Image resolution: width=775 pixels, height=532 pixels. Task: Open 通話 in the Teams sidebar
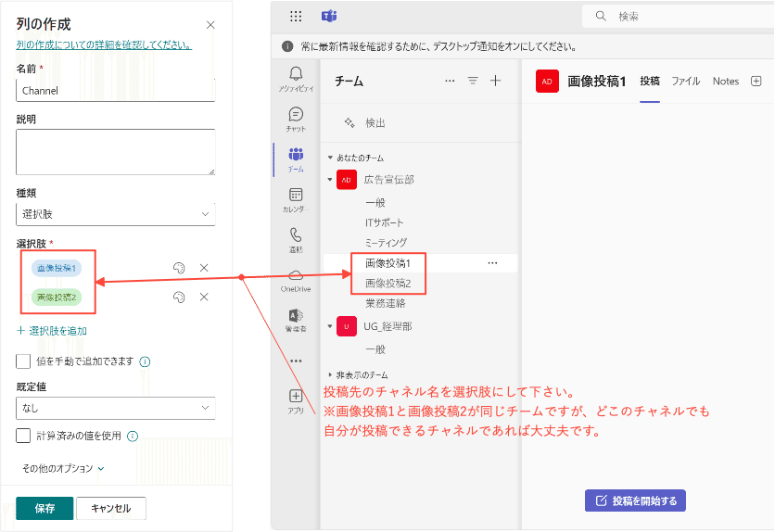[x=296, y=240]
